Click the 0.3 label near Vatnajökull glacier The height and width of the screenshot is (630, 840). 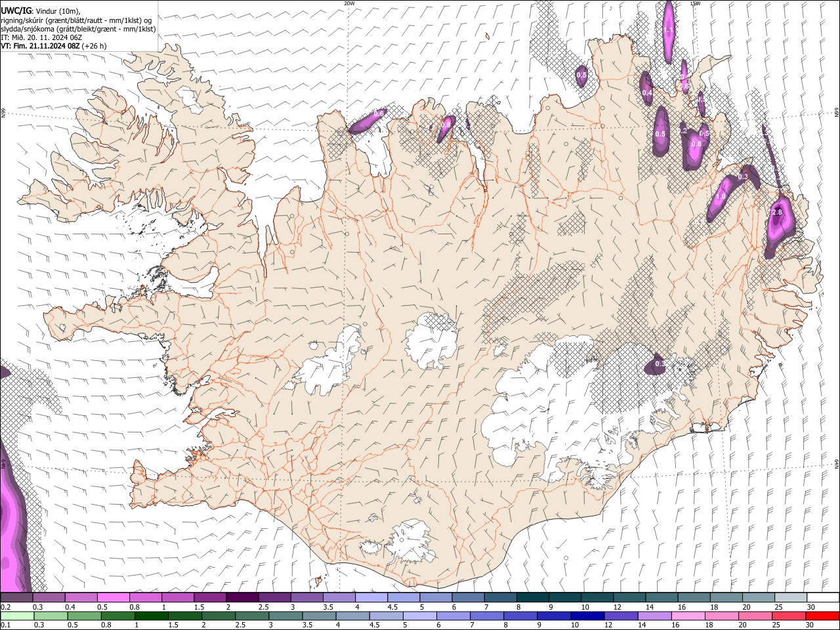coord(660,364)
